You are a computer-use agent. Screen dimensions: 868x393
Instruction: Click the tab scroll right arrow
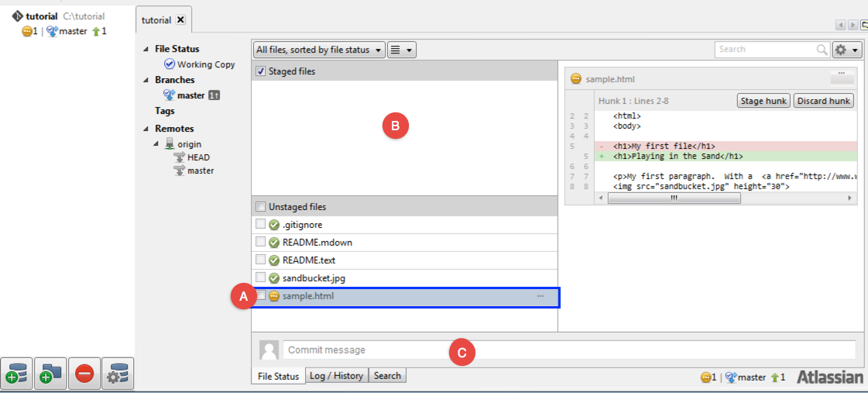pos(853,24)
